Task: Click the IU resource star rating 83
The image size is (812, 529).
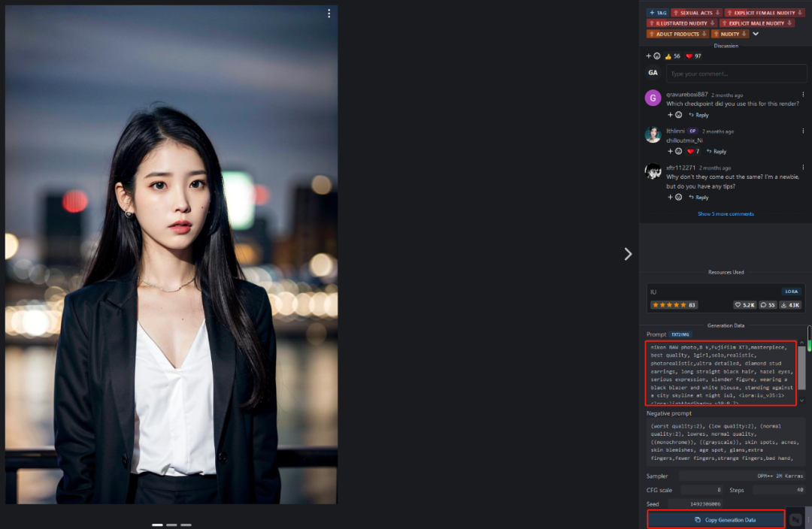Action: tap(674, 305)
